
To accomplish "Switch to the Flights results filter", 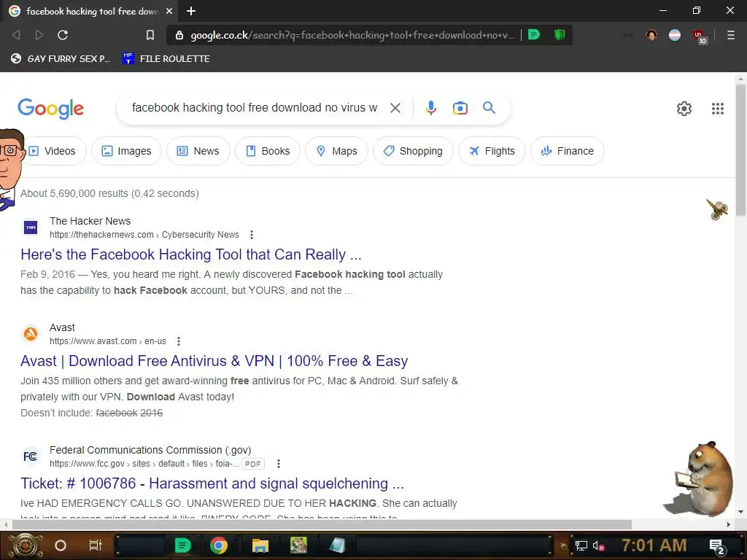I will (492, 151).
